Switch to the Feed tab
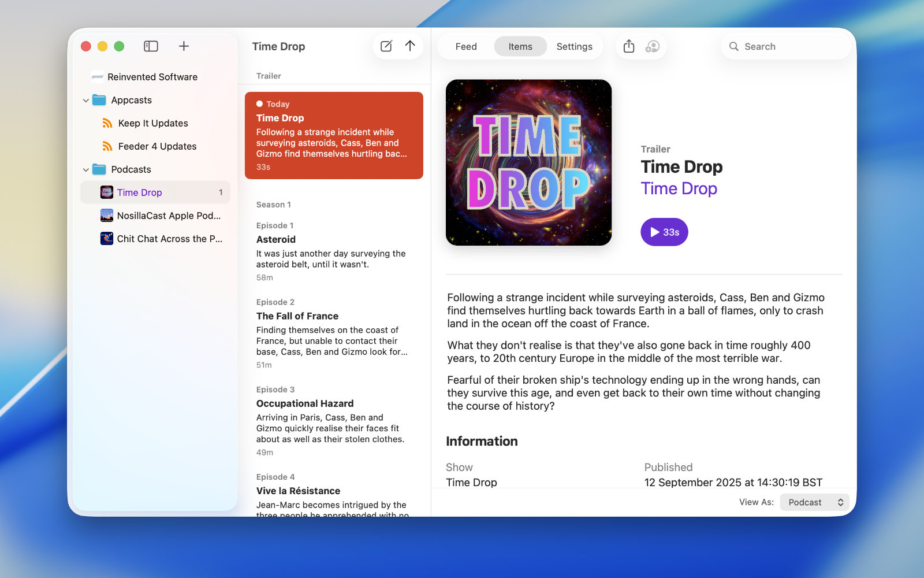This screenshot has width=924, height=578. coord(466,46)
